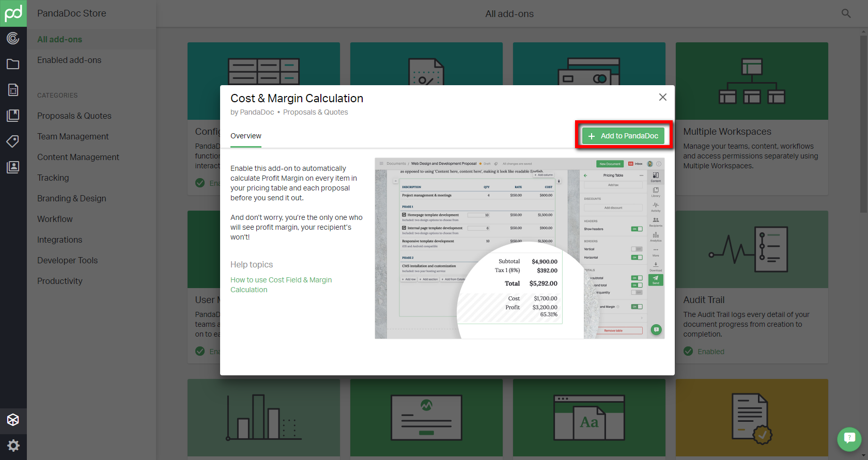Screen dimensions: 868x460
Task: Select the Overview tab
Action: coord(246,136)
